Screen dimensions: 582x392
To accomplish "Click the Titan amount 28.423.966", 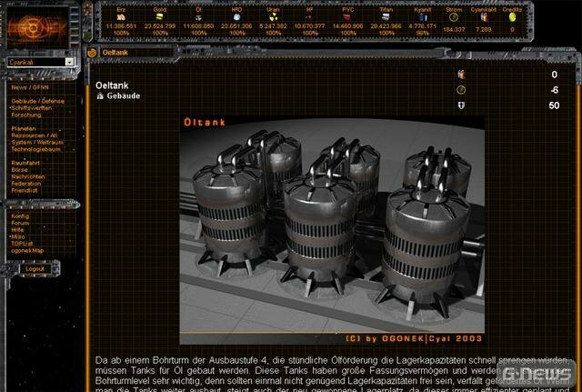I will [x=386, y=26].
